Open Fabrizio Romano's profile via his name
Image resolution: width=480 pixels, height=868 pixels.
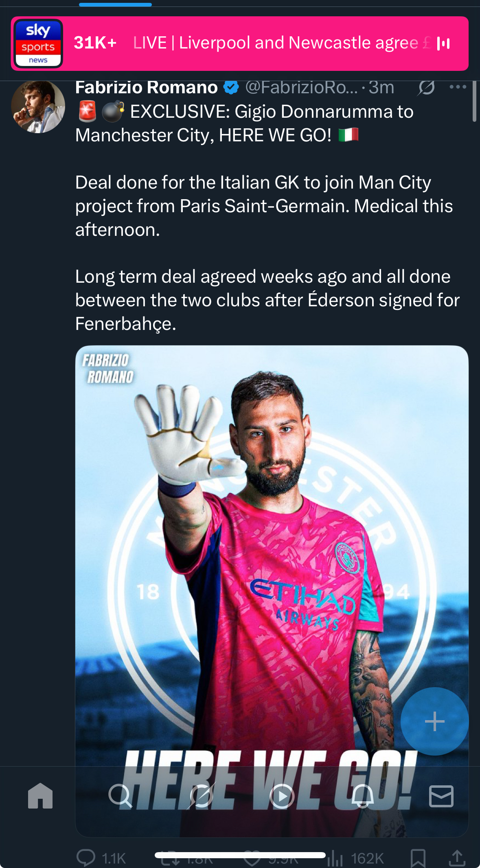pyautogui.click(x=147, y=88)
